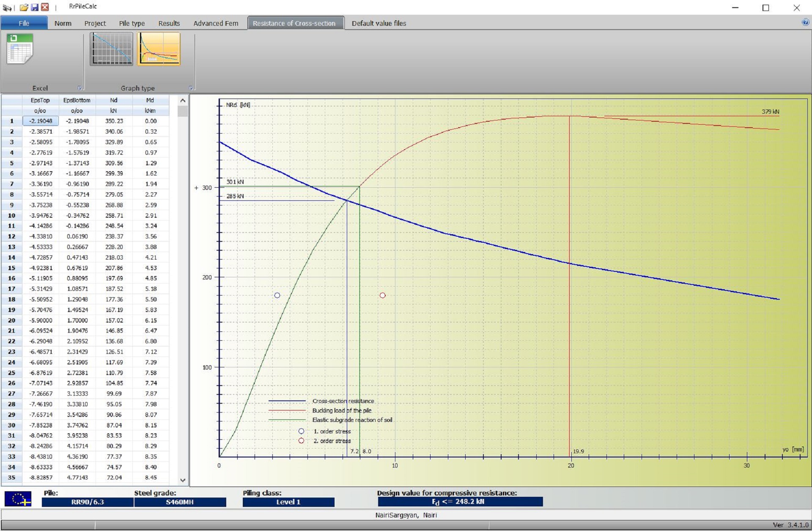812x531 pixels.
Task: Select the orange curves graph type
Action: [159, 49]
